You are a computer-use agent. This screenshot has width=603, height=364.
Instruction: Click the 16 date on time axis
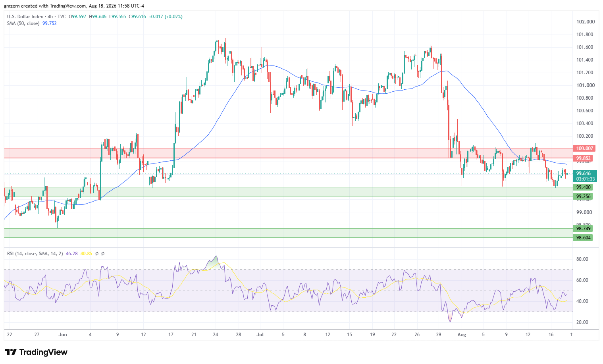(551, 335)
